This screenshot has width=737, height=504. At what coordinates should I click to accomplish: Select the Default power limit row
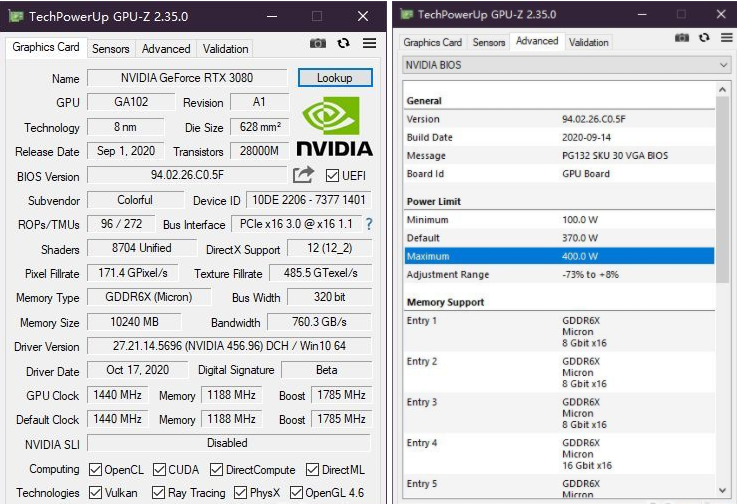558,238
